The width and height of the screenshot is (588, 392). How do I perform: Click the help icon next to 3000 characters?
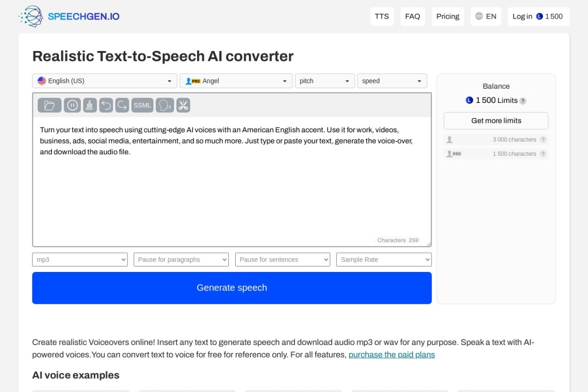543,139
